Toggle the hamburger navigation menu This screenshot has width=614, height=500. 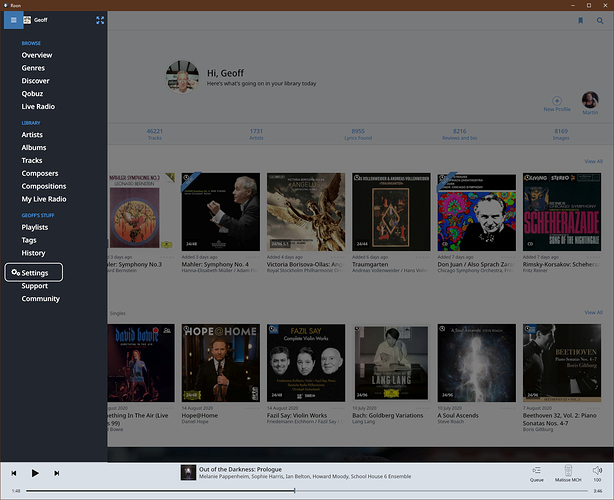pyautogui.click(x=13, y=20)
